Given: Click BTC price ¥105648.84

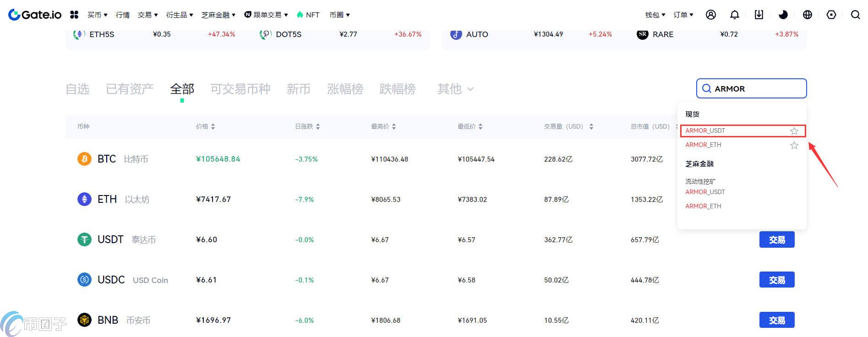Looking at the screenshot, I should coord(218,159).
